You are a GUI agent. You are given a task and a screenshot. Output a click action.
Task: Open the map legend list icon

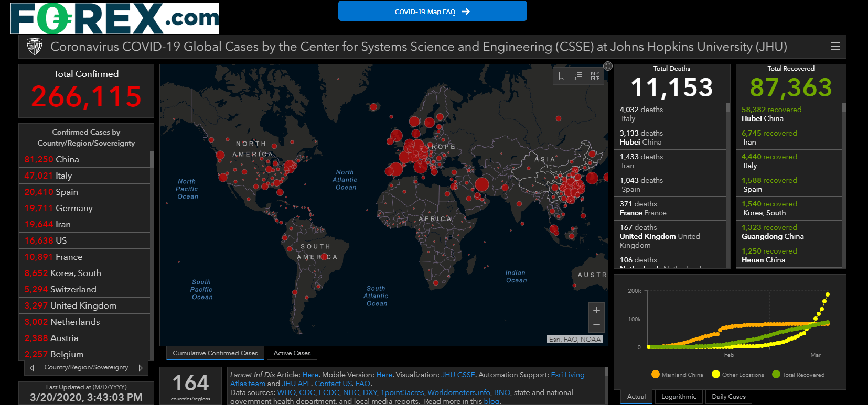[578, 76]
